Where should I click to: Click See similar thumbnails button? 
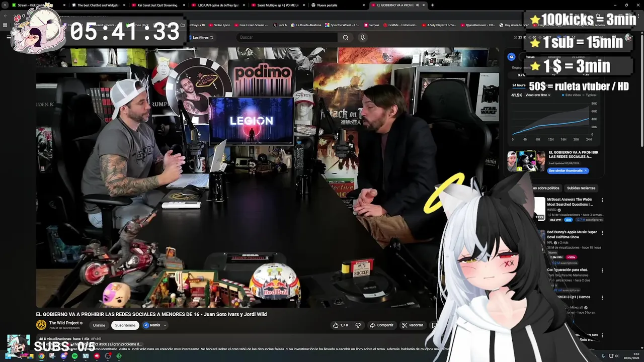pyautogui.click(x=568, y=170)
